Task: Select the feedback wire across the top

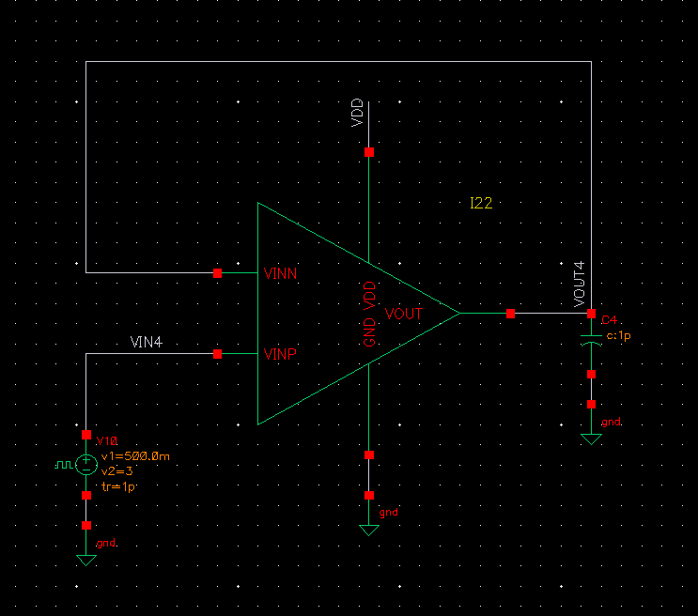Action: tap(338, 61)
